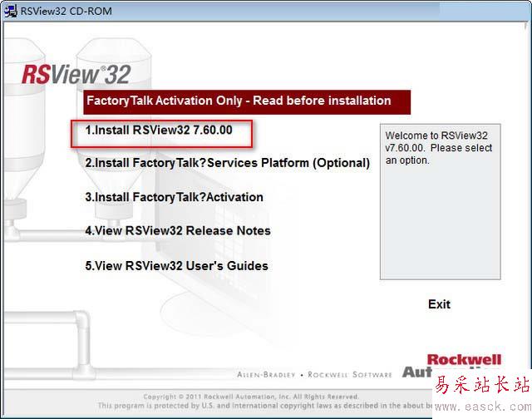Image resolution: width=532 pixels, height=419 pixels.
Task: Open View RSView32 User's Guides
Action: (176, 266)
